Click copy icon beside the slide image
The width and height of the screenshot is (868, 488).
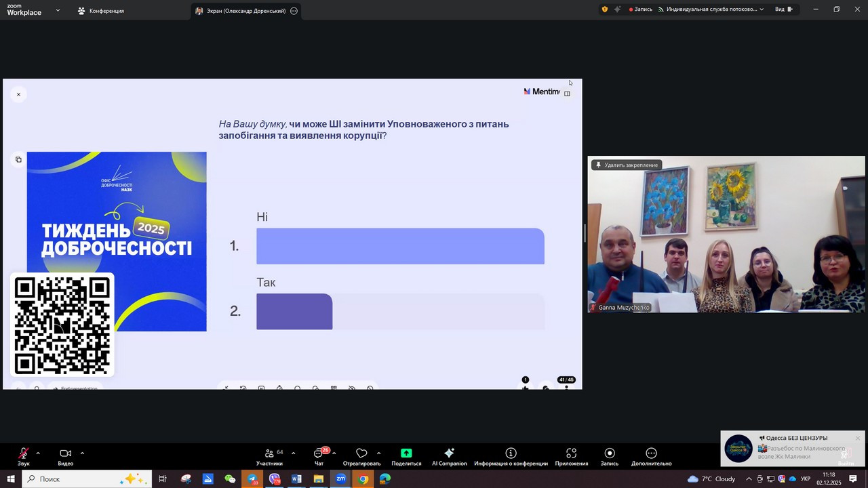click(18, 160)
